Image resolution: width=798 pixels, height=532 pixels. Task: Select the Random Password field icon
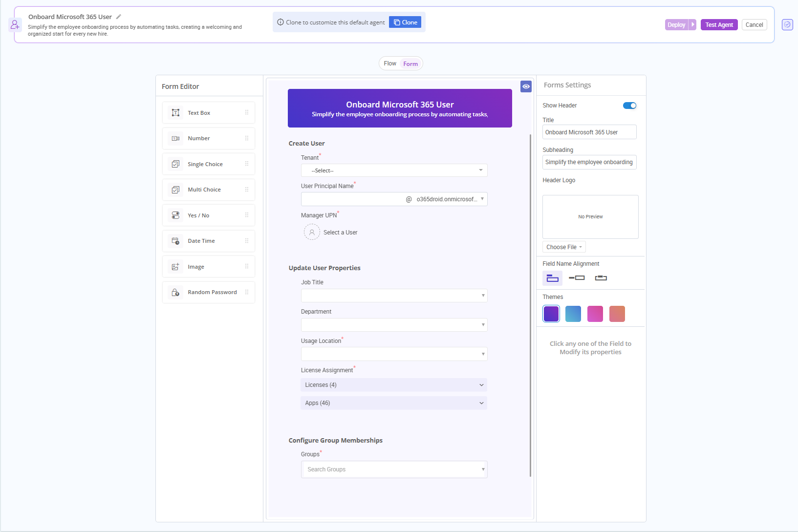coord(175,292)
